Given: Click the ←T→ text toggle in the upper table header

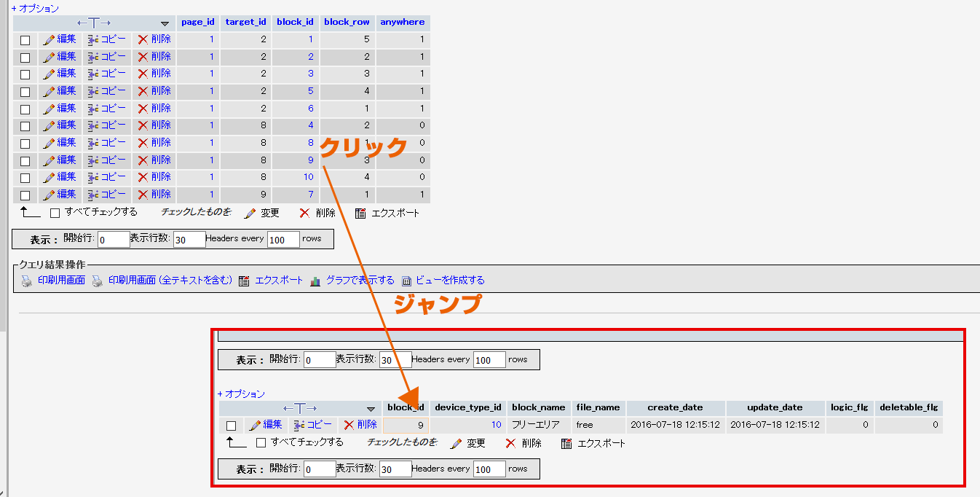Looking at the screenshot, I should coord(94,23).
